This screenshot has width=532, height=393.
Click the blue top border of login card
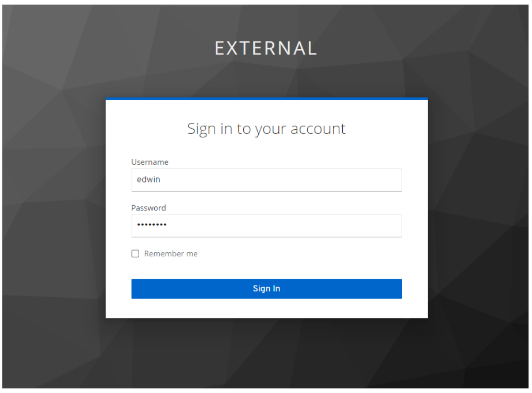tap(266, 99)
